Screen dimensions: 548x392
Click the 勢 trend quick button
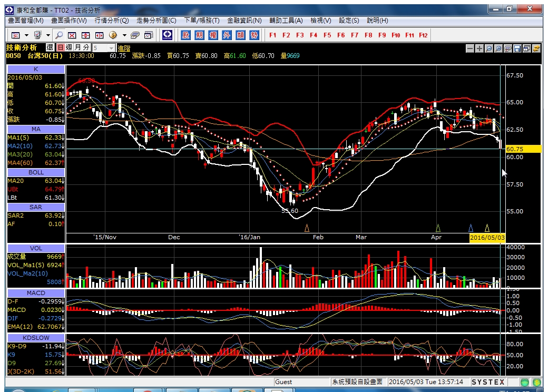254,35
